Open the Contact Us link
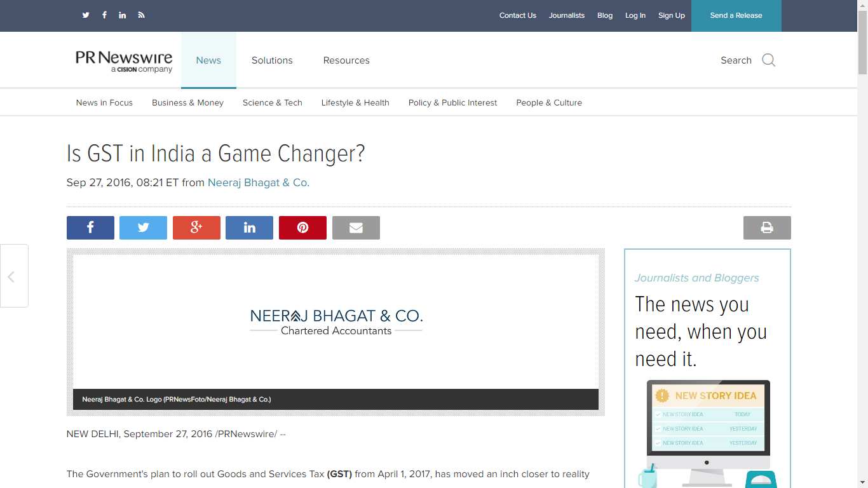 [x=518, y=15]
